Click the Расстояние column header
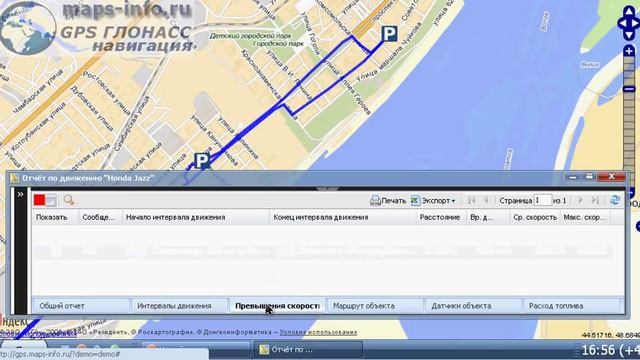Viewport: 640px width, 360px height. [x=441, y=218]
